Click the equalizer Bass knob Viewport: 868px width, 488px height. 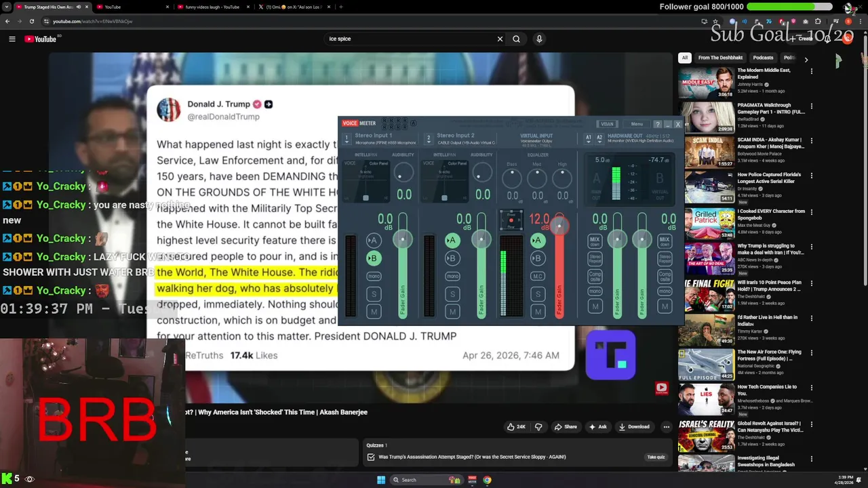(x=512, y=179)
